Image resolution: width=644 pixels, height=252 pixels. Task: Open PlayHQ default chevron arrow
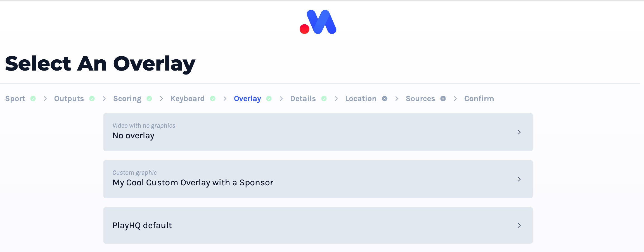click(519, 225)
